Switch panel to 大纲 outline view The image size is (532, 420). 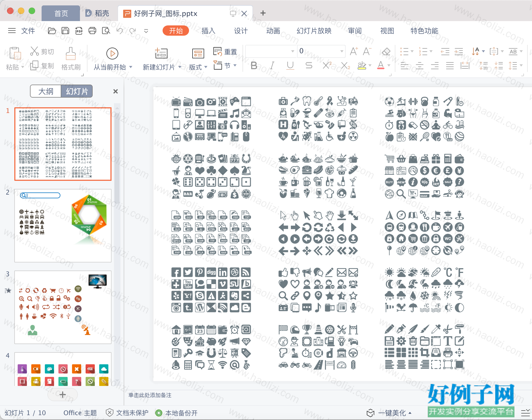coord(46,91)
